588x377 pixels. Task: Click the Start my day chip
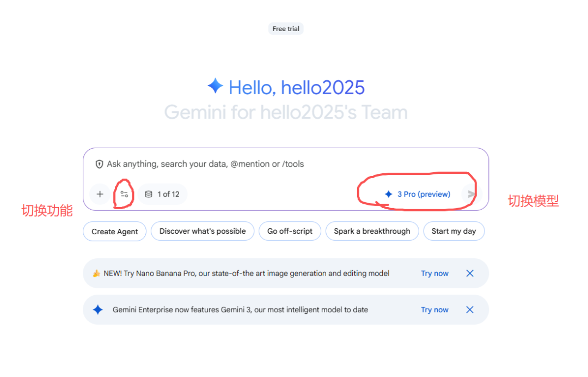(454, 231)
